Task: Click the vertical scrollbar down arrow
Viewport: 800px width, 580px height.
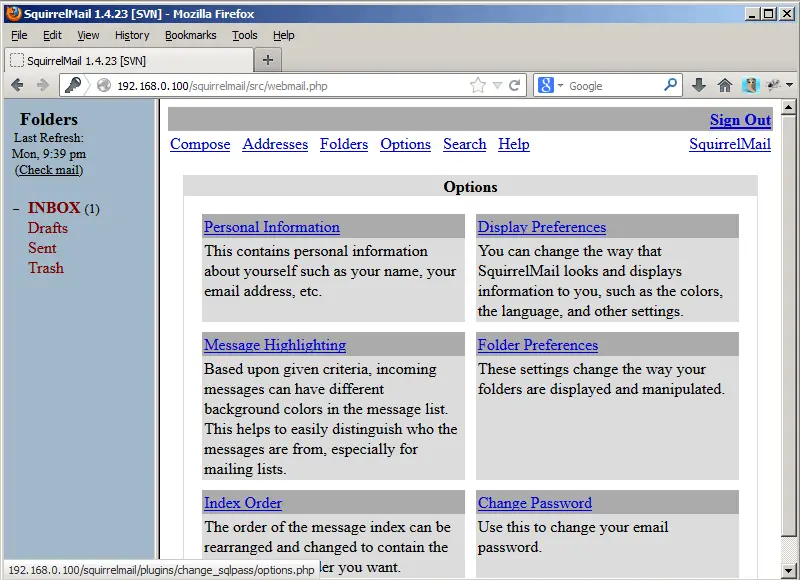Action: (788, 569)
